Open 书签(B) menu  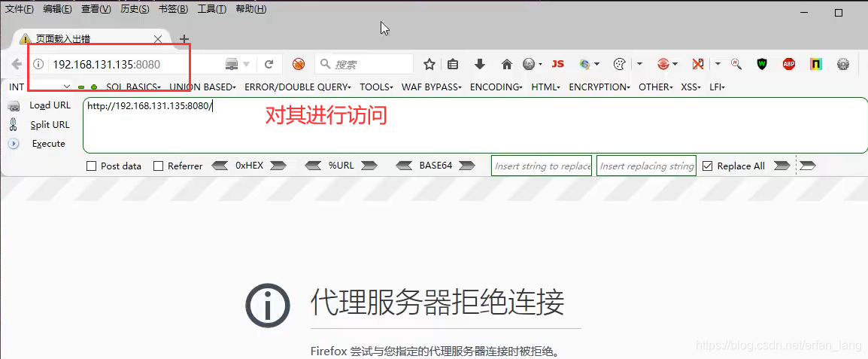tap(173, 9)
